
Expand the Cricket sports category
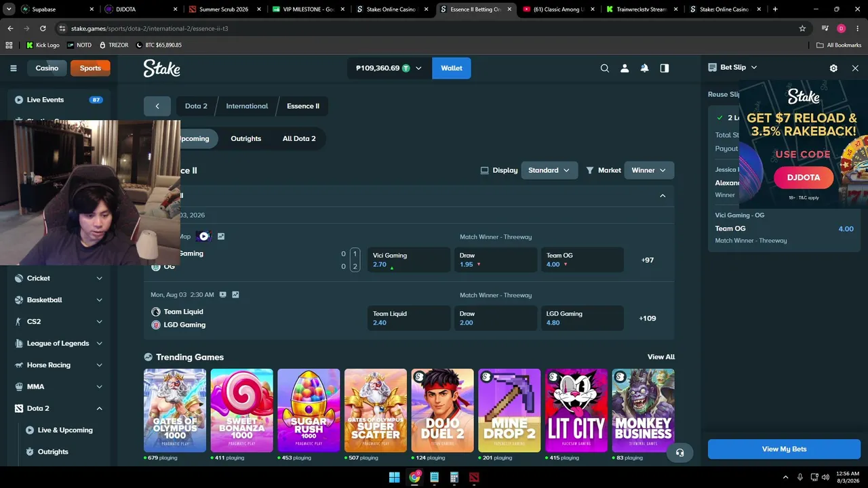pyautogui.click(x=99, y=279)
